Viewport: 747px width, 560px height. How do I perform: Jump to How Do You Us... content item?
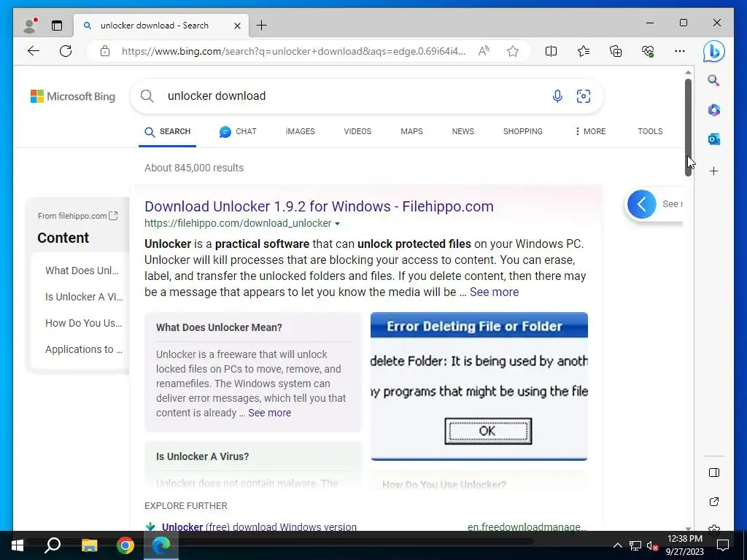click(x=83, y=323)
